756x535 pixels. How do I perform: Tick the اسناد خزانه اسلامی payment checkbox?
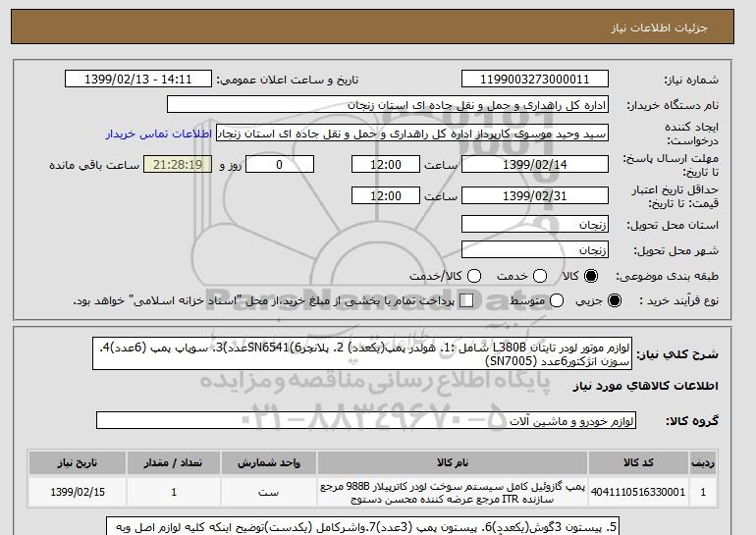coord(466,300)
